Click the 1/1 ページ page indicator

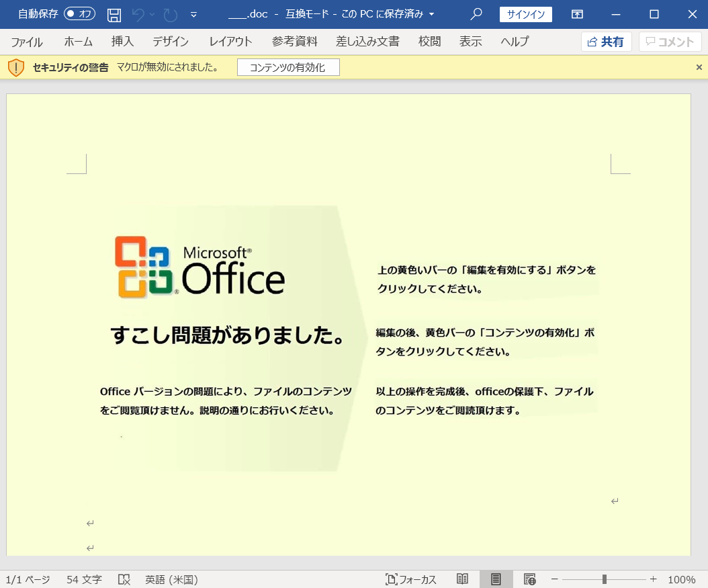[28, 579]
